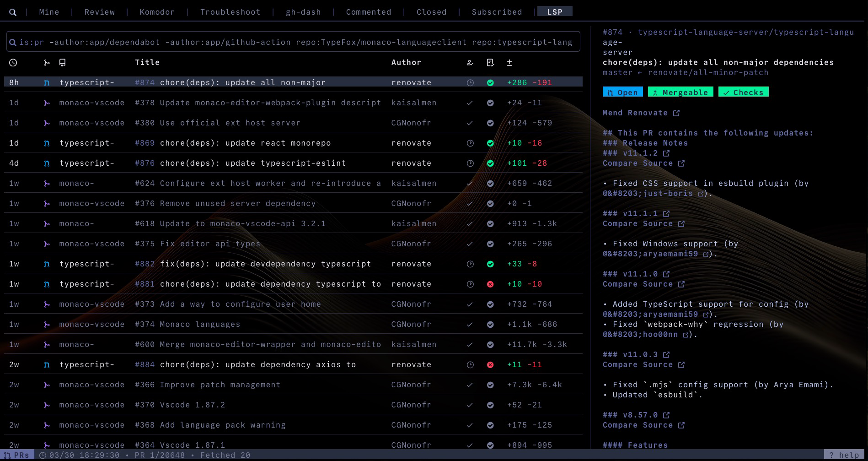Select PR #380 Use official ext host server
Screen dimensions: 868x461
pyautogui.click(x=293, y=123)
